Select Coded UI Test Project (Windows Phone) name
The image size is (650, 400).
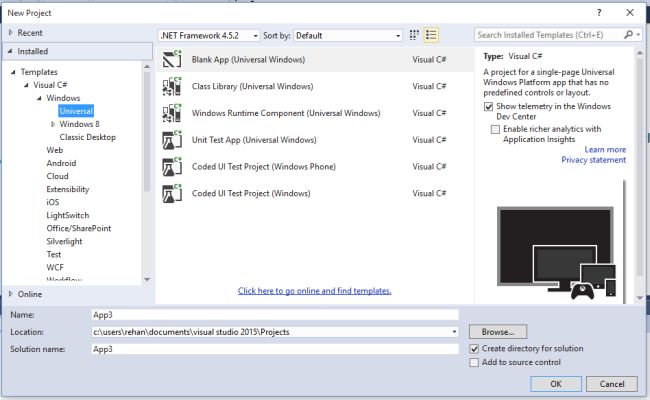[264, 167]
